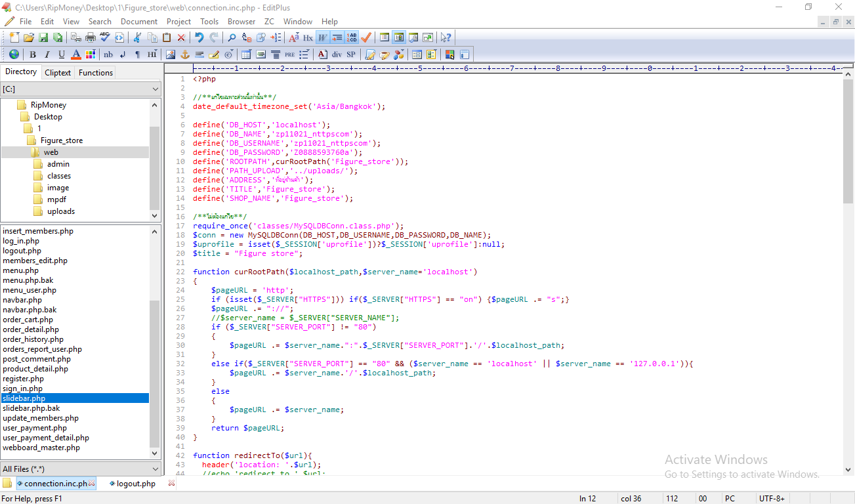The width and height of the screenshot is (855, 504).
Task: Click the file list scroll-down arrow
Action: [x=155, y=453]
